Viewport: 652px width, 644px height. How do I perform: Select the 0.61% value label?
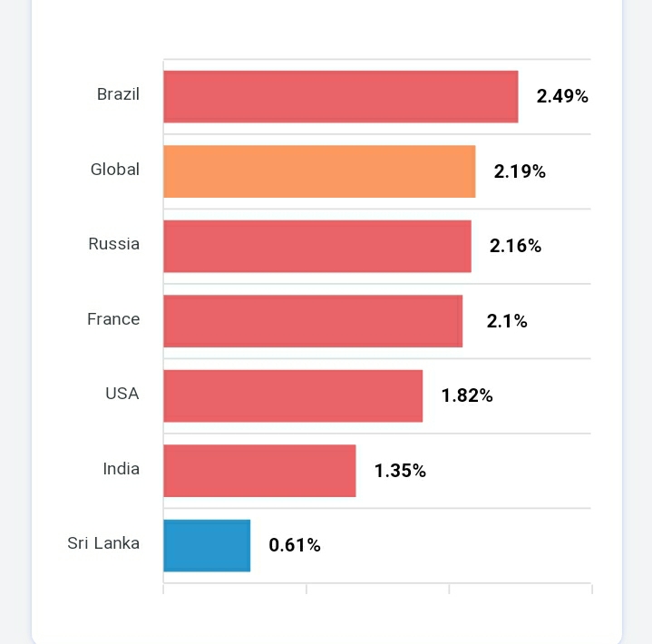coord(295,545)
